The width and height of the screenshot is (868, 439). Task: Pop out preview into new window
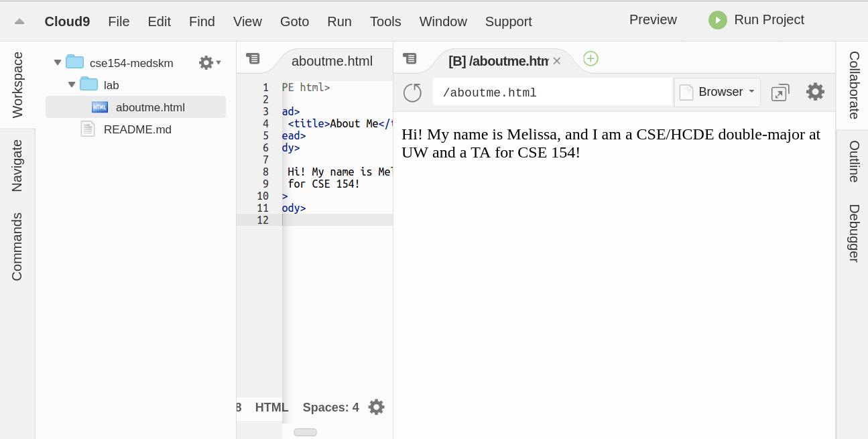coord(780,92)
